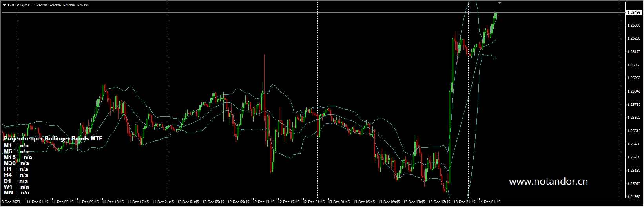Click the current price label 1.26496
The height and width of the screenshot is (207, 644).
click(634, 13)
